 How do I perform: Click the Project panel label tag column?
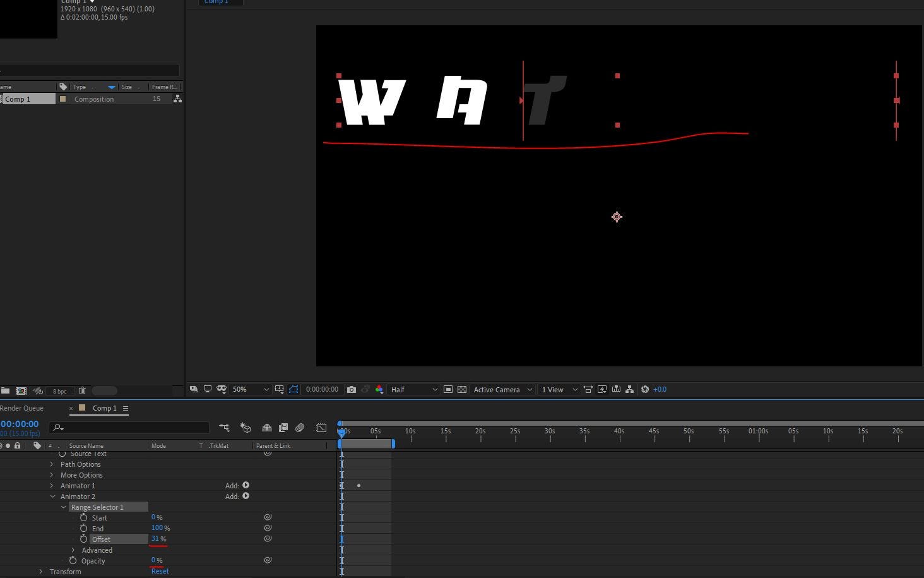[x=63, y=87]
